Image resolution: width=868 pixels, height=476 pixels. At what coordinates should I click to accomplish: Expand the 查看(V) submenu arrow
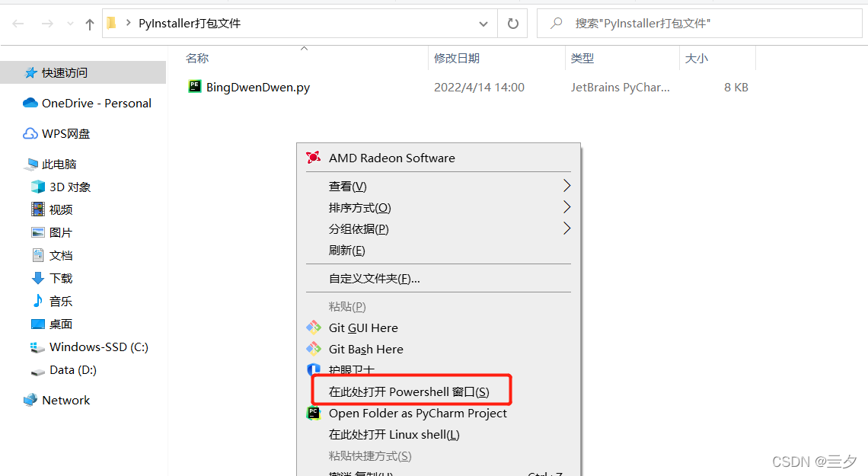566,185
